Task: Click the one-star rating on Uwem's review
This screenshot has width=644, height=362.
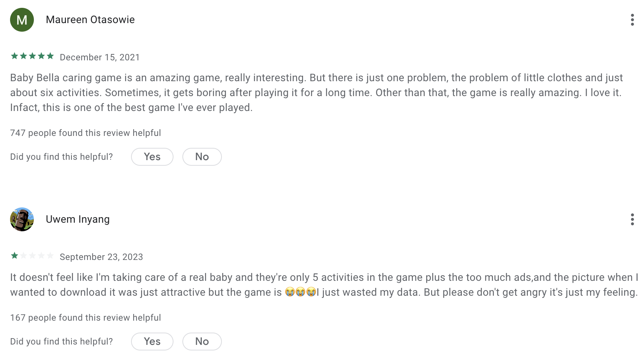Action: pyautogui.click(x=32, y=256)
